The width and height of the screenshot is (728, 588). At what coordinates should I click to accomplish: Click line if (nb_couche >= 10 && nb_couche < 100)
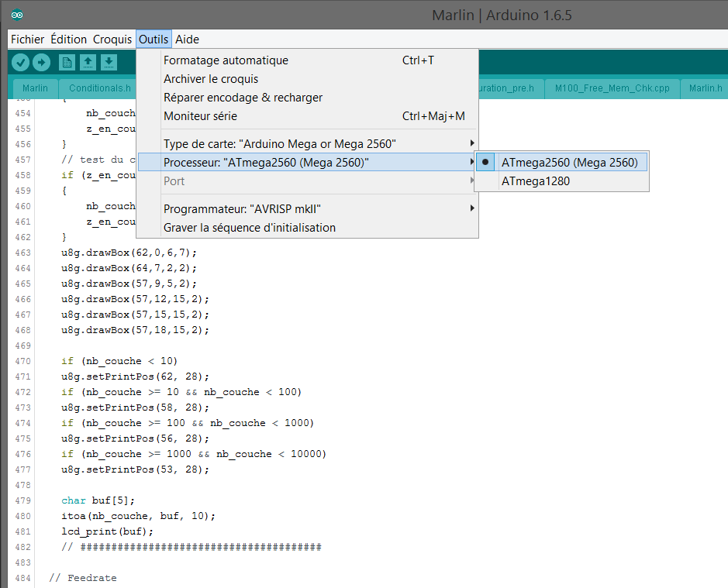click(181, 392)
